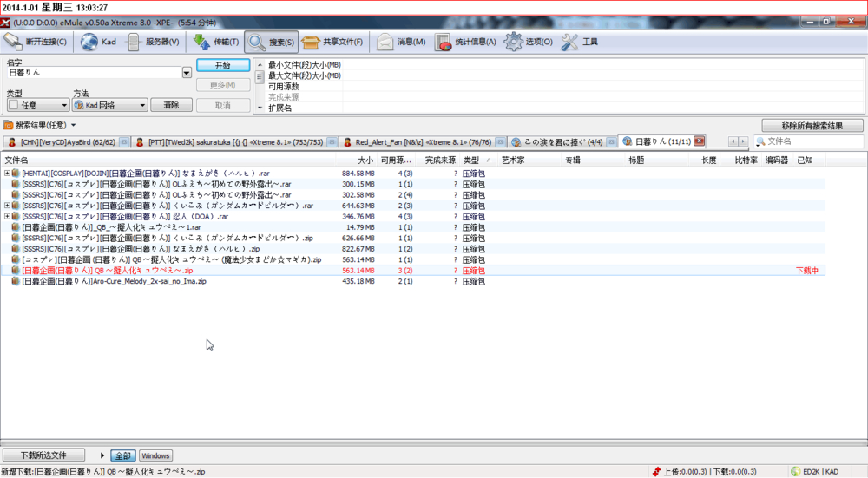Close the この涙を君に捧ぐ (4/4) tab

[611, 142]
